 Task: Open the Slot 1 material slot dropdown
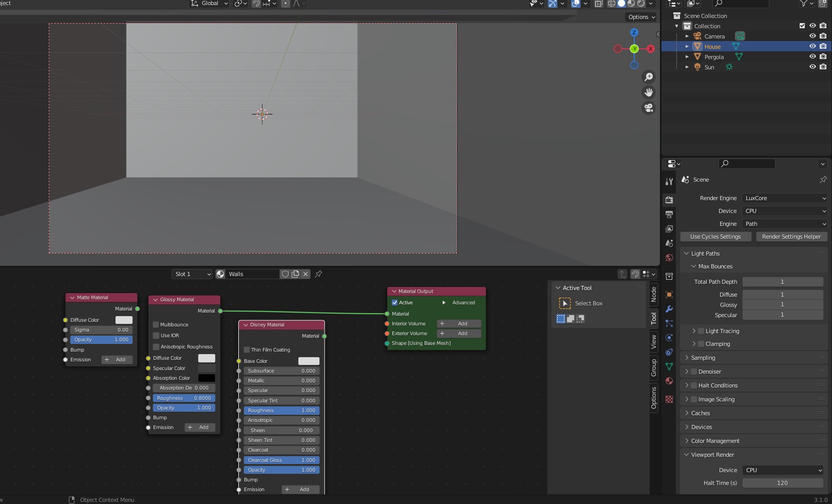pyautogui.click(x=192, y=274)
